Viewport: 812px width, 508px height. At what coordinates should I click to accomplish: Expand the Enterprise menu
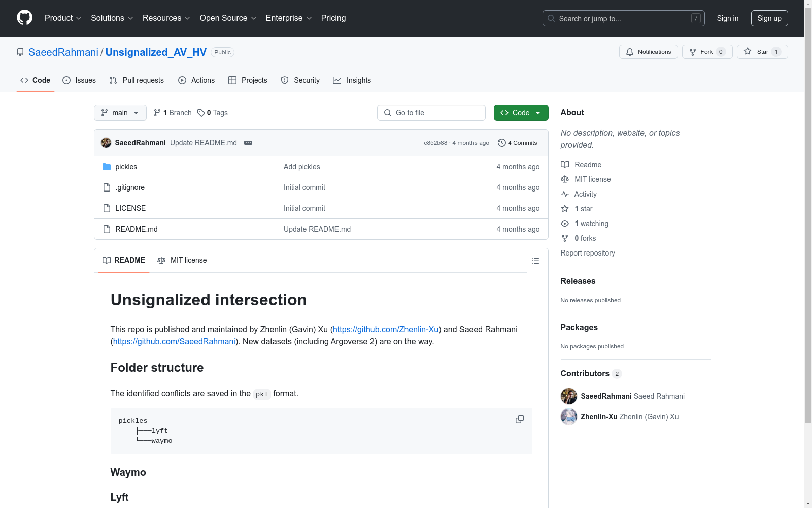click(x=289, y=18)
